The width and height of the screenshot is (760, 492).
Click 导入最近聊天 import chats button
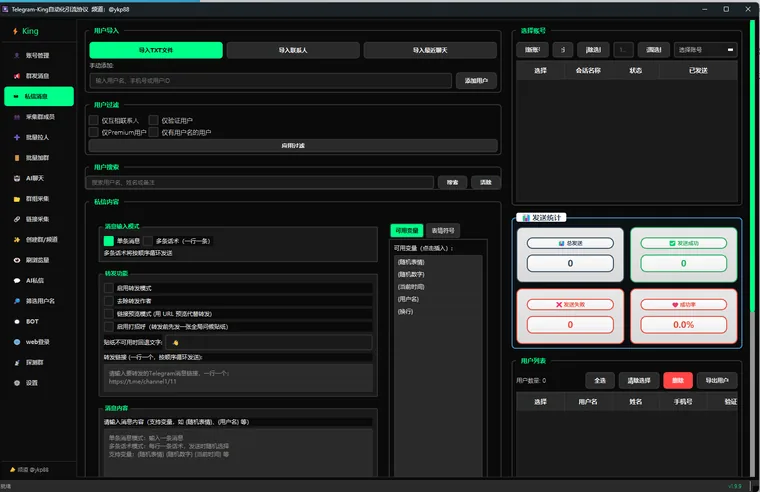pos(430,50)
